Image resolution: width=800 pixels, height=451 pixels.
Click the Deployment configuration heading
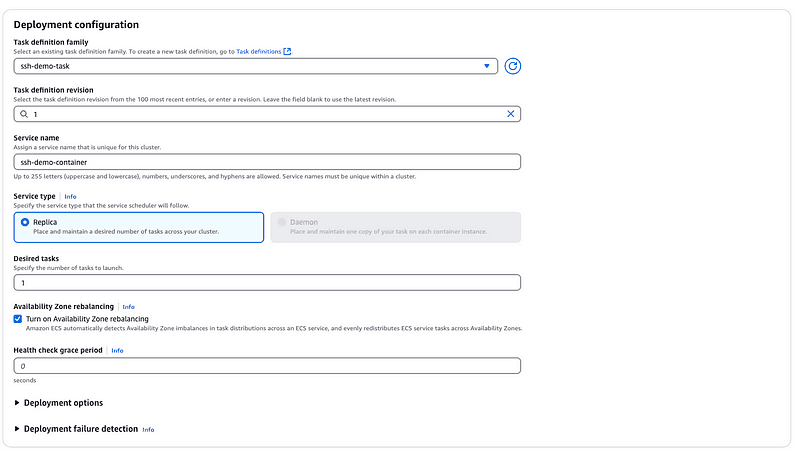tap(76, 24)
